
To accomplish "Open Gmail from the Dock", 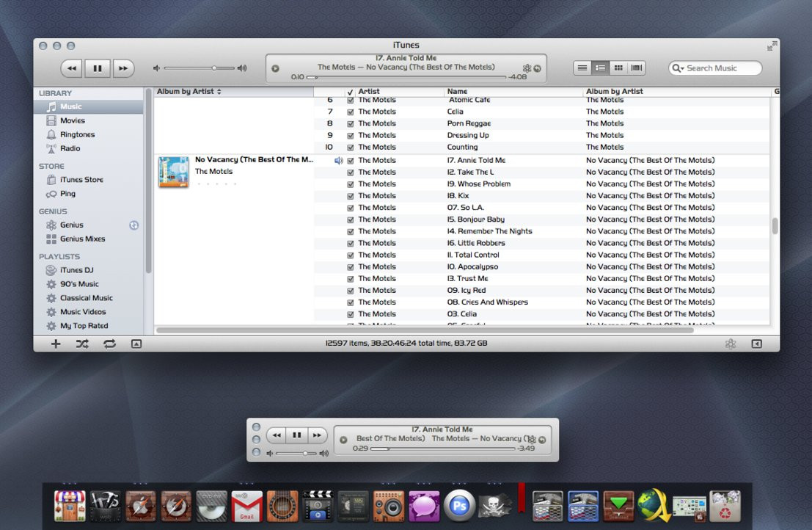I will point(247,506).
